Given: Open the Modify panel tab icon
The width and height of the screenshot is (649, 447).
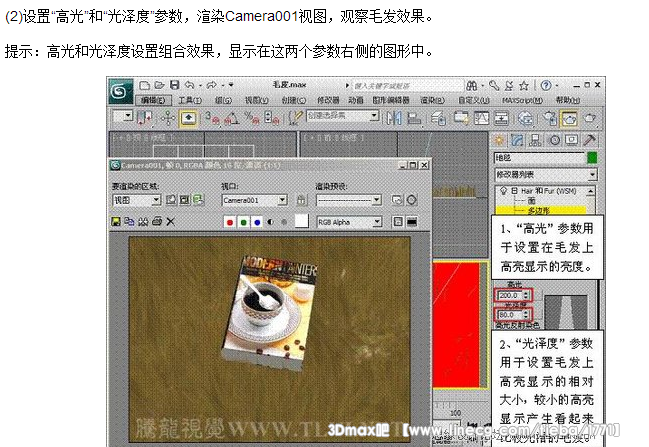Looking at the screenshot, I should 517,140.
